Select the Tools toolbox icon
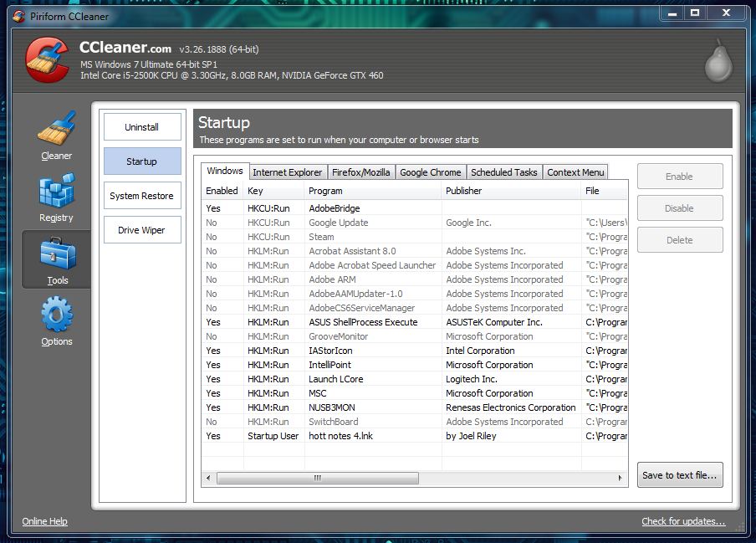 (56, 254)
